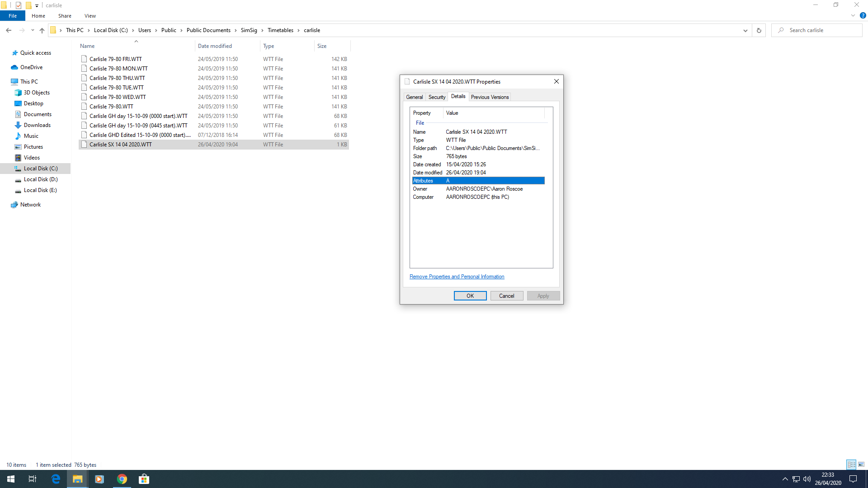
Task: Navigate to Timetables in breadcrumb
Action: point(280,30)
